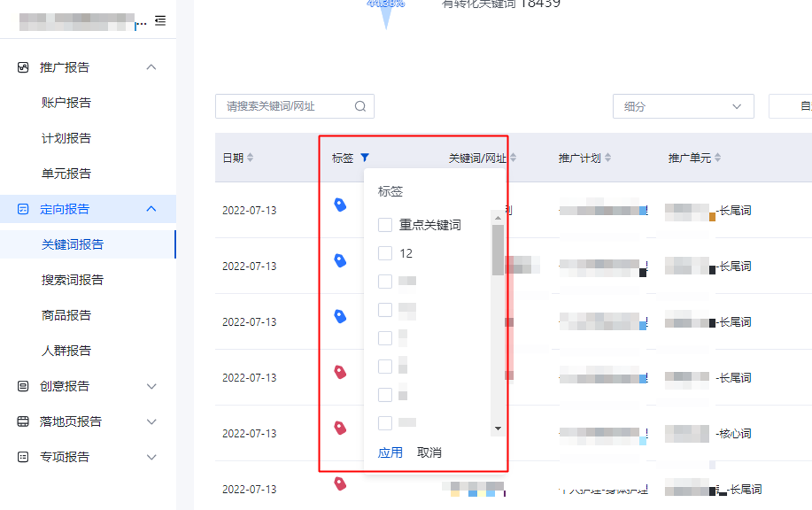Open the 细分 dropdown
Image resolution: width=812 pixels, height=510 pixels.
683,107
